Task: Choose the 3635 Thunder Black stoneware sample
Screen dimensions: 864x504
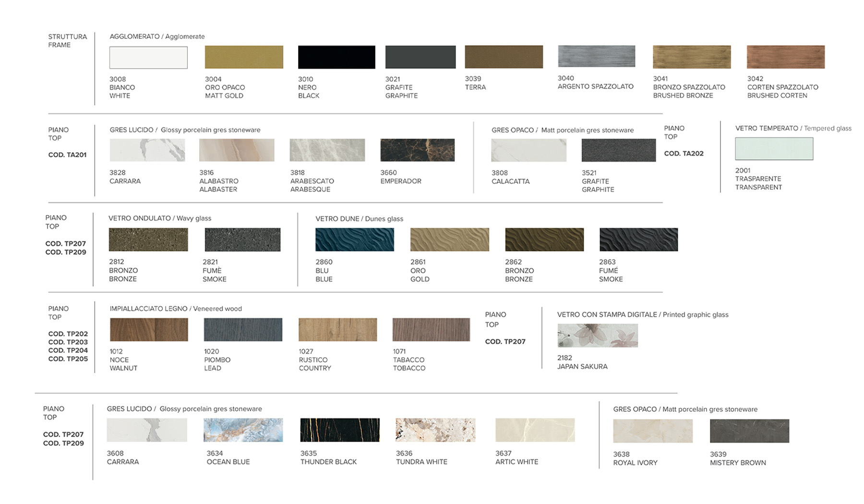Action: [x=339, y=430]
